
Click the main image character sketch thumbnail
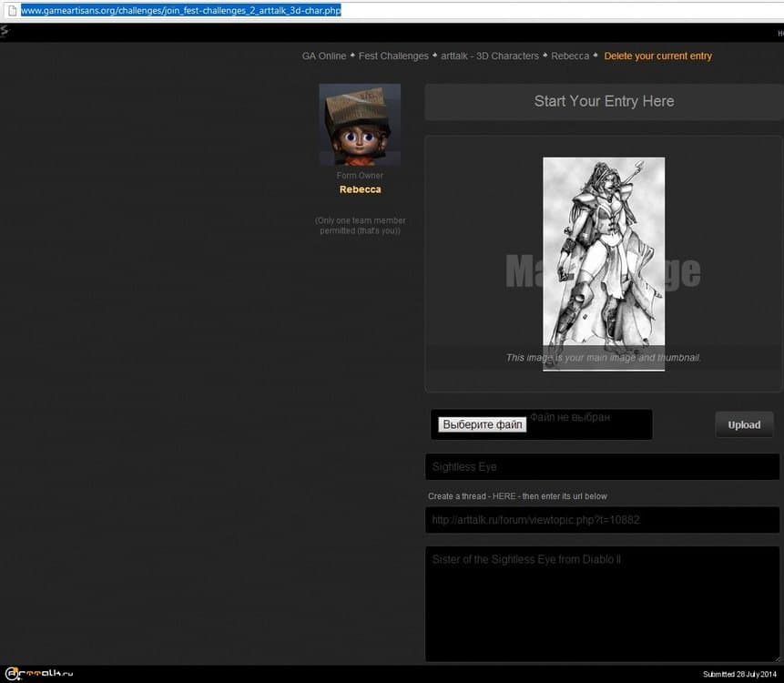[x=604, y=263]
